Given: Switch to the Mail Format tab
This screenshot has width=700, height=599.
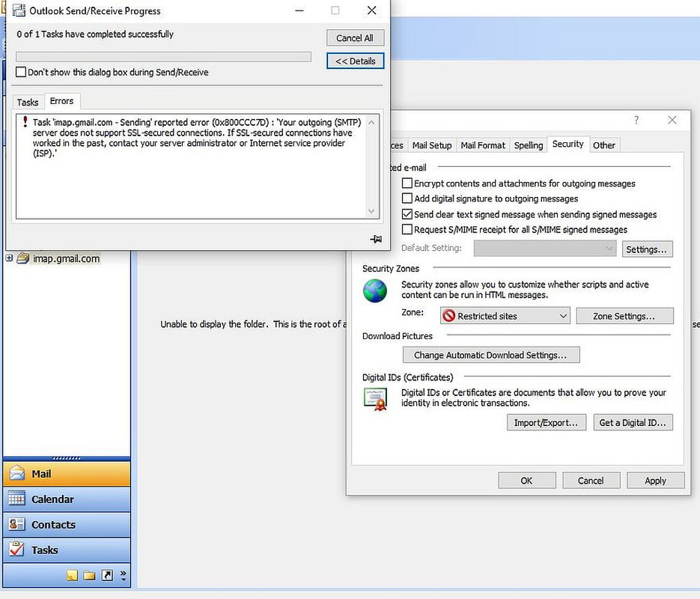Looking at the screenshot, I should (483, 145).
